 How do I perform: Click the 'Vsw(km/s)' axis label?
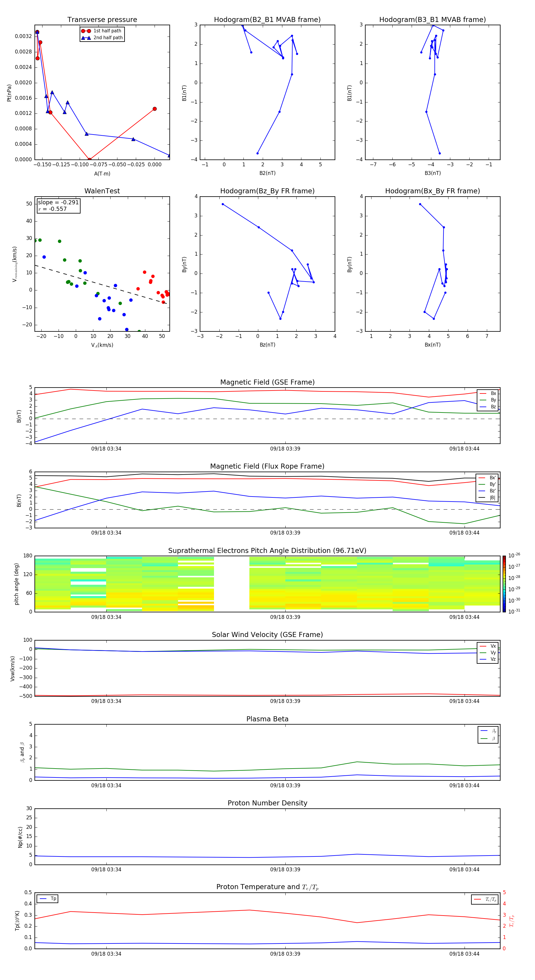point(12,668)
